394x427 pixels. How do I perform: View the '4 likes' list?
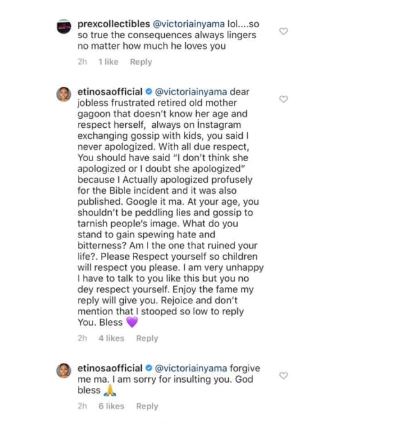coord(111,338)
